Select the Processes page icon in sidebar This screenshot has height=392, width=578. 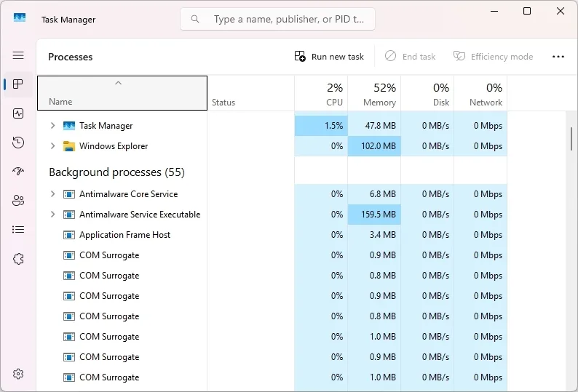(18, 84)
